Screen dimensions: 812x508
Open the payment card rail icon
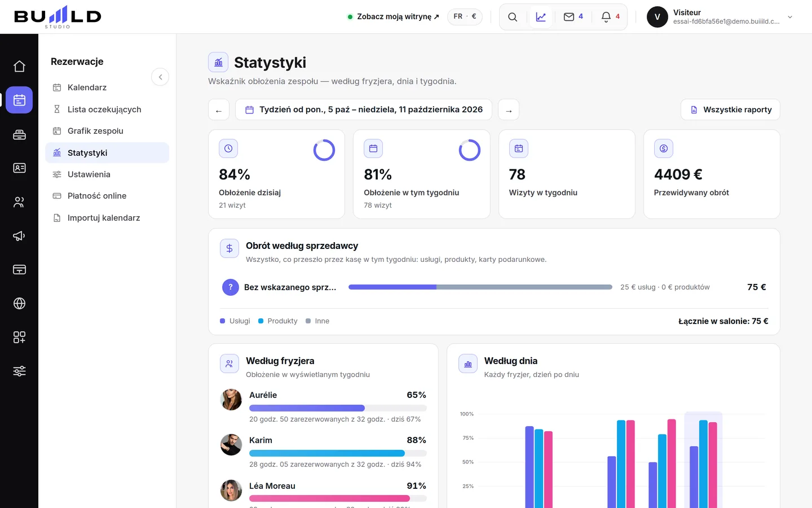coord(19,270)
